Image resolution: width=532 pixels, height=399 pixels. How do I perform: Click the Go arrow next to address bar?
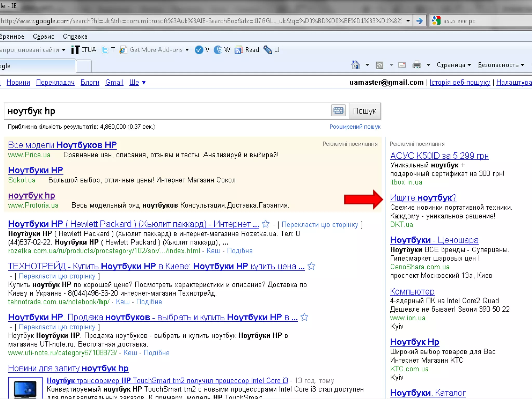(419, 21)
